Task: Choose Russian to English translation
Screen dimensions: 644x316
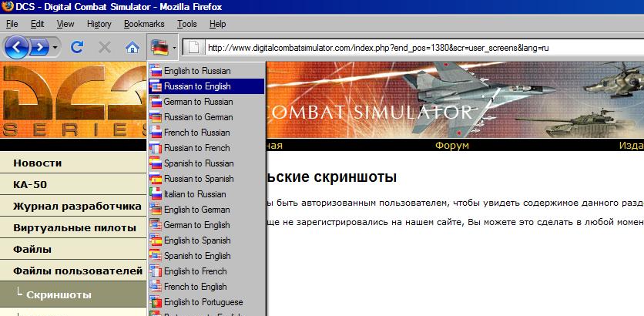Action: click(x=206, y=86)
